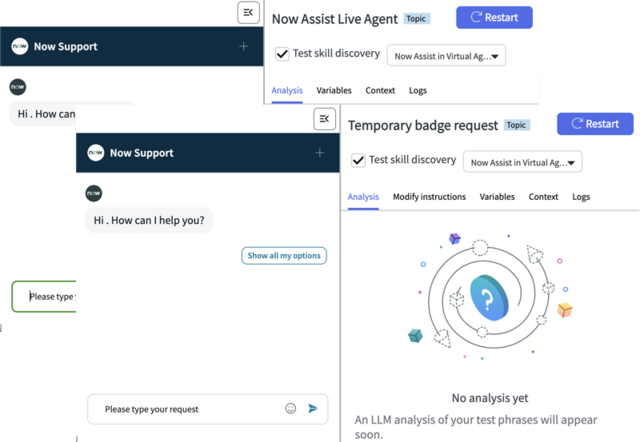
Task: Open Logs tab in Temporary badge window
Action: 581,197
